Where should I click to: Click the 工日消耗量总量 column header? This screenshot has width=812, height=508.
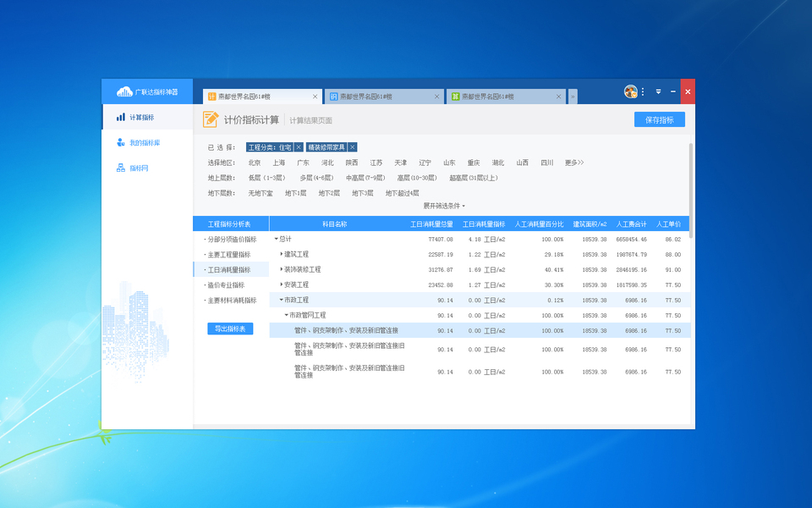pyautogui.click(x=431, y=224)
